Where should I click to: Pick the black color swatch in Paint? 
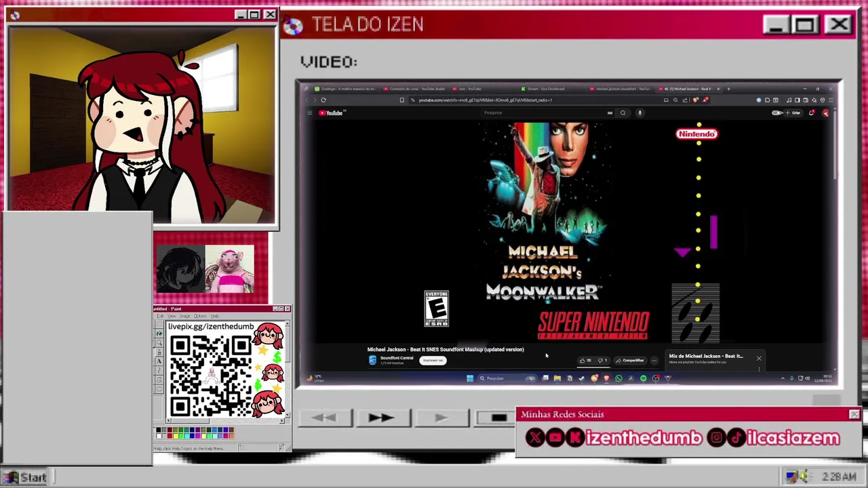pos(159,430)
